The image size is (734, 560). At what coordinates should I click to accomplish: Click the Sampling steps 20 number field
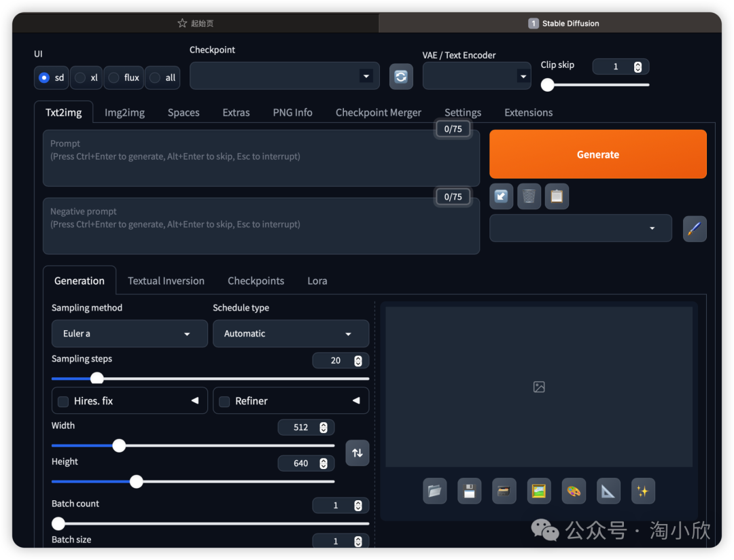click(340, 360)
